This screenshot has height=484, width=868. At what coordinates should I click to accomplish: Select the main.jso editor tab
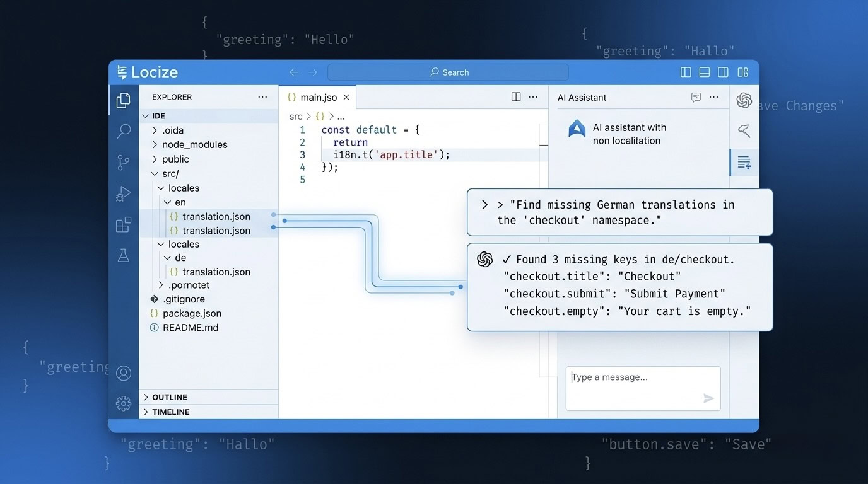click(x=318, y=98)
